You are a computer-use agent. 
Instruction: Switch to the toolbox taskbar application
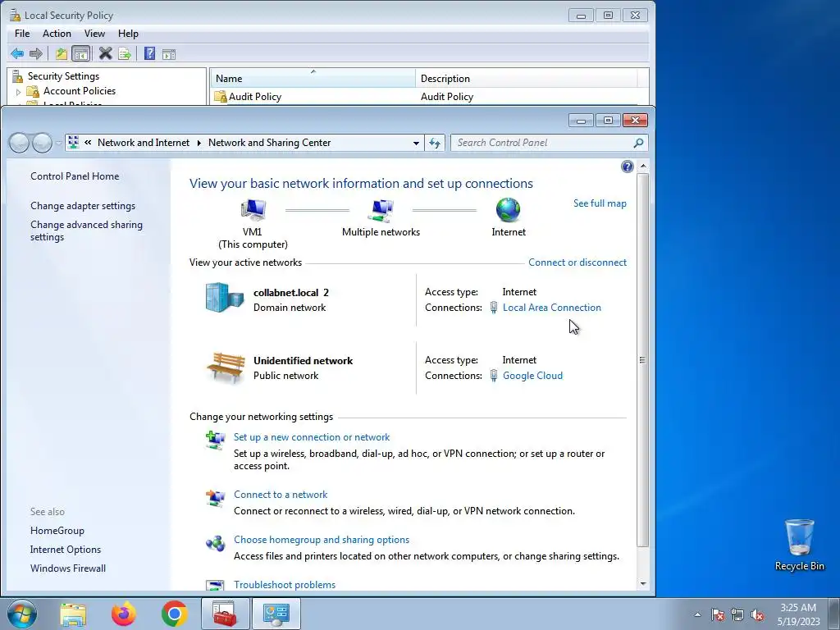point(225,614)
